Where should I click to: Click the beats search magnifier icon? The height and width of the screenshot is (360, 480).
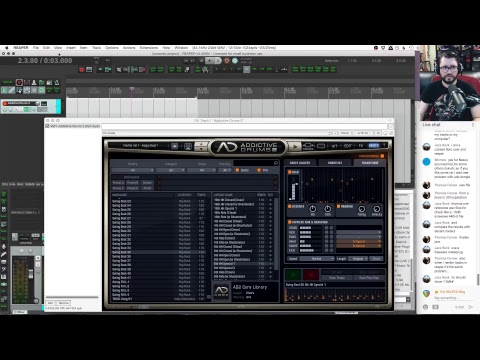[x=276, y=163]
